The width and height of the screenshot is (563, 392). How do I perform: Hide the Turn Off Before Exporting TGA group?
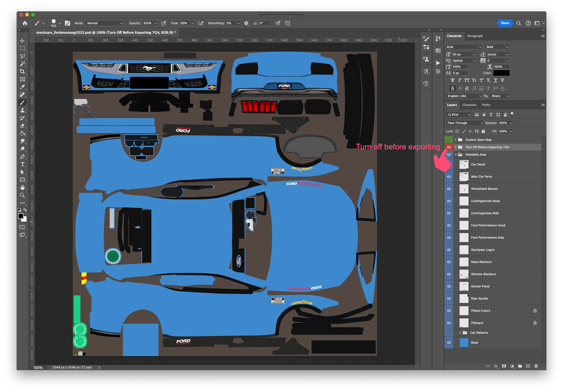(x=449, y=147)
